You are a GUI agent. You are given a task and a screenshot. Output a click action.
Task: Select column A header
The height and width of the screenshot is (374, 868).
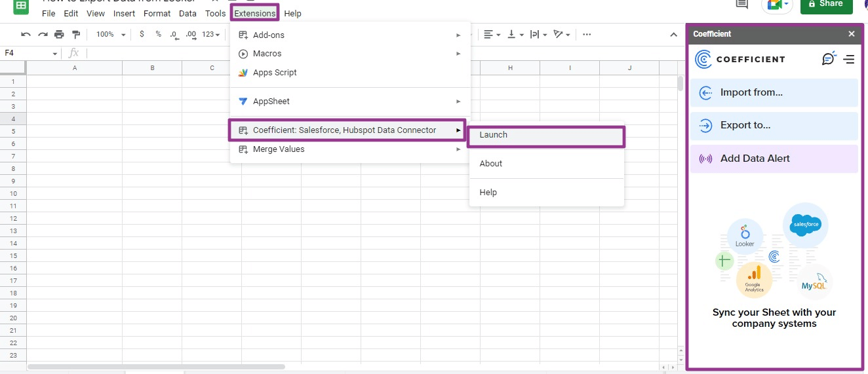[x=75, y=68]
